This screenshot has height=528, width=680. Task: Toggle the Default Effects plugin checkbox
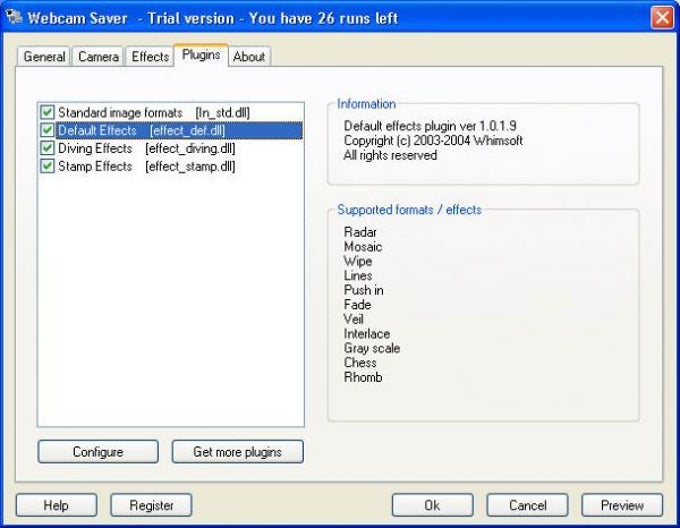click(47, 130)
